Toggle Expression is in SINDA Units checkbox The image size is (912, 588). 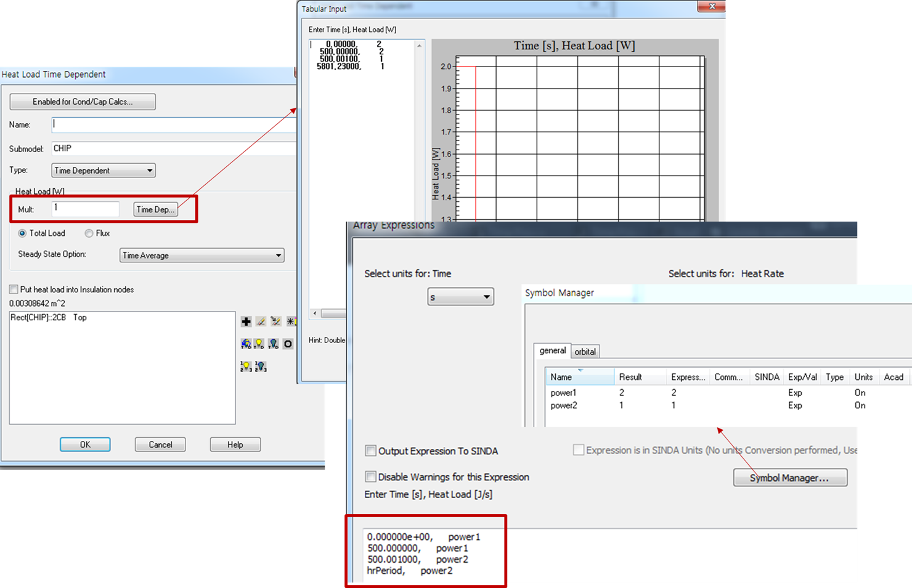pos(579,450)
